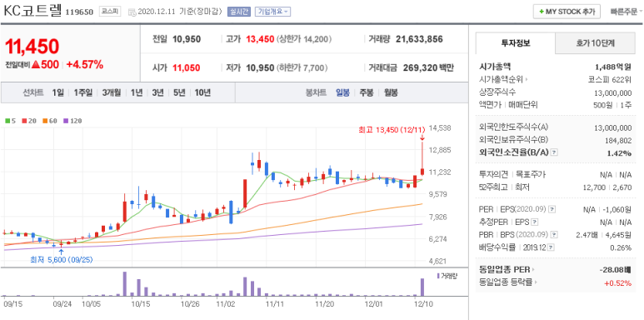Click the 배당수익률 value 0.26%
This screenshot has width=644, height=320.
point(621,247)
